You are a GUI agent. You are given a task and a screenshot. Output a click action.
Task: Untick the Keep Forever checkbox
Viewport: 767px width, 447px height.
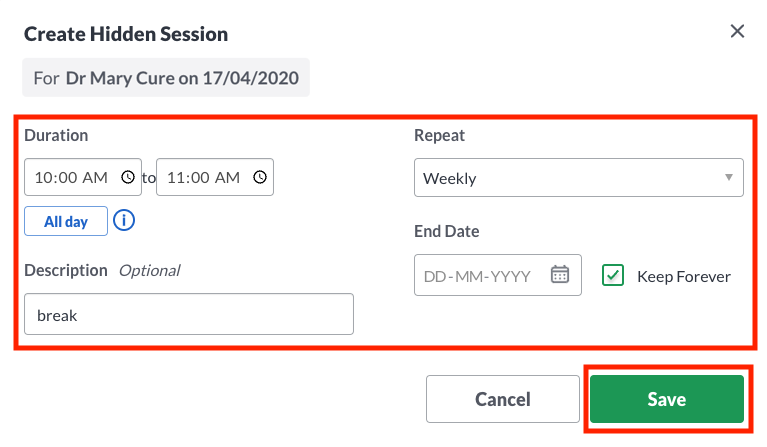613,275
